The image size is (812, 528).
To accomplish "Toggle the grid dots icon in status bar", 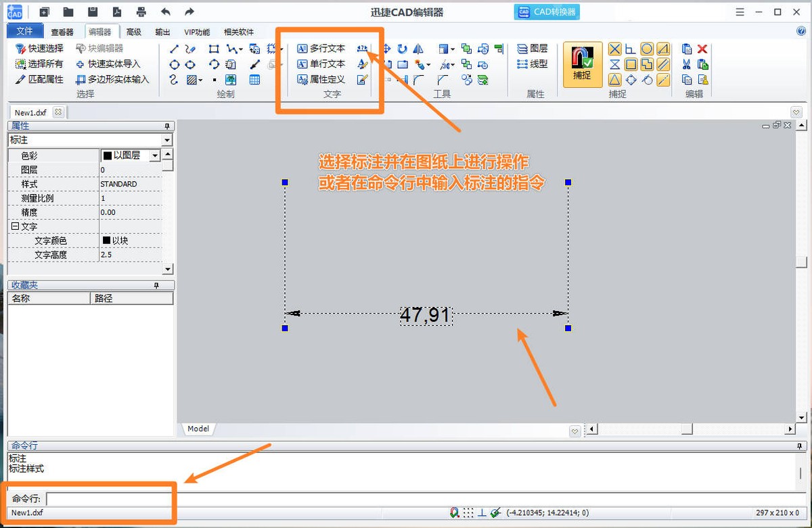I will 468,513.
